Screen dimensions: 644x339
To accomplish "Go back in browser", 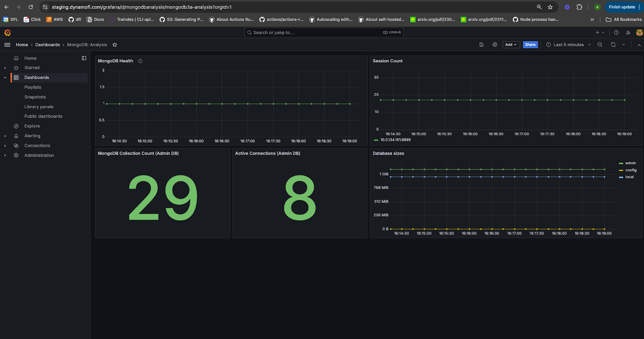I will [6, 7].
